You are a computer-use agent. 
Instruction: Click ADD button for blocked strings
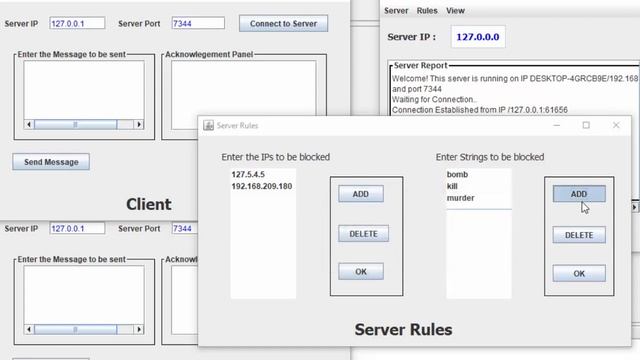click(579, 194)
